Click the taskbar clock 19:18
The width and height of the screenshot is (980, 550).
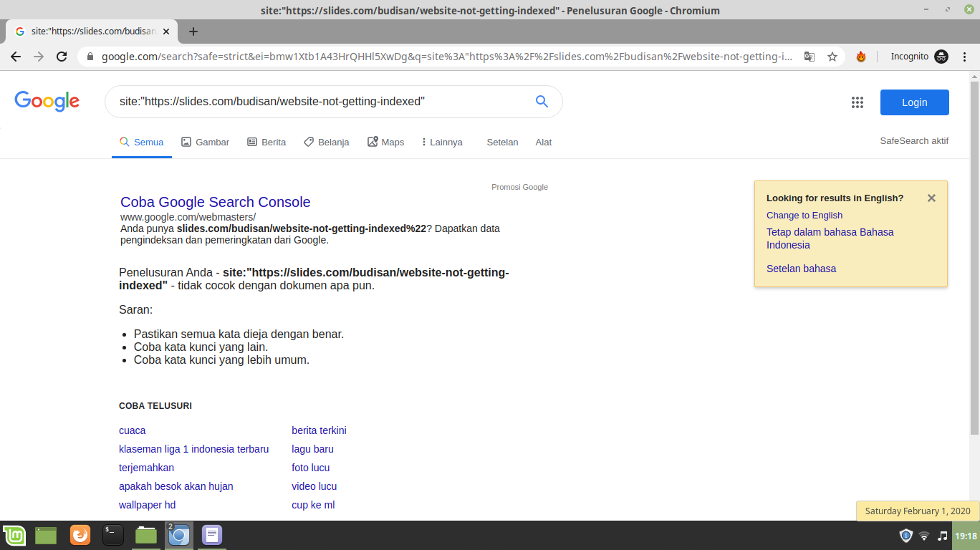[x=966, y=536]
